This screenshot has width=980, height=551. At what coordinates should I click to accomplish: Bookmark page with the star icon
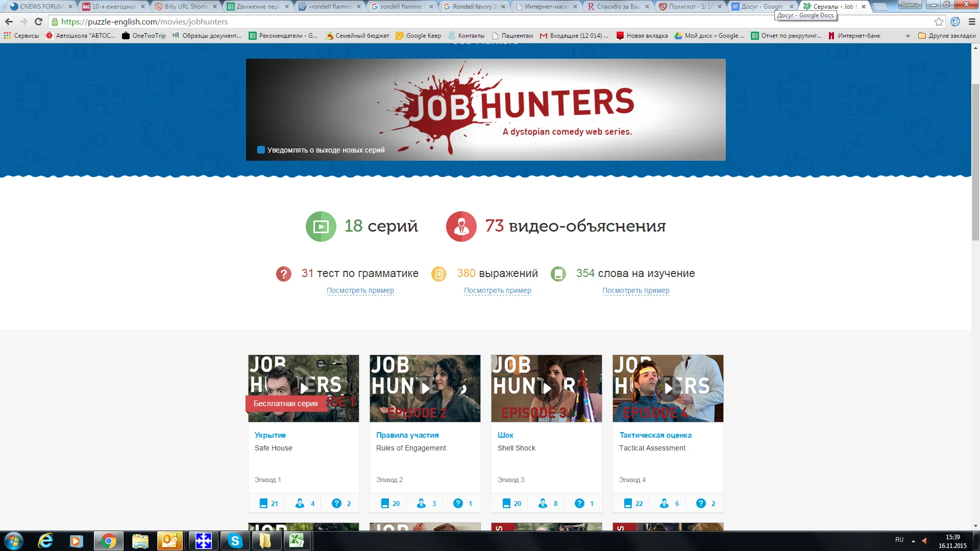tap(939, 22)
